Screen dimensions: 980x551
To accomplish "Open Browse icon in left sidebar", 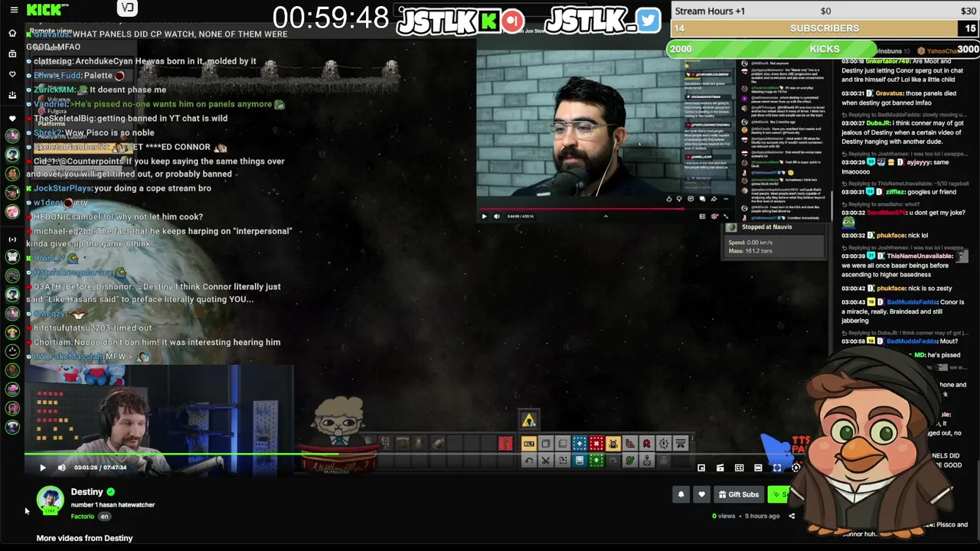I will point(12,54).
